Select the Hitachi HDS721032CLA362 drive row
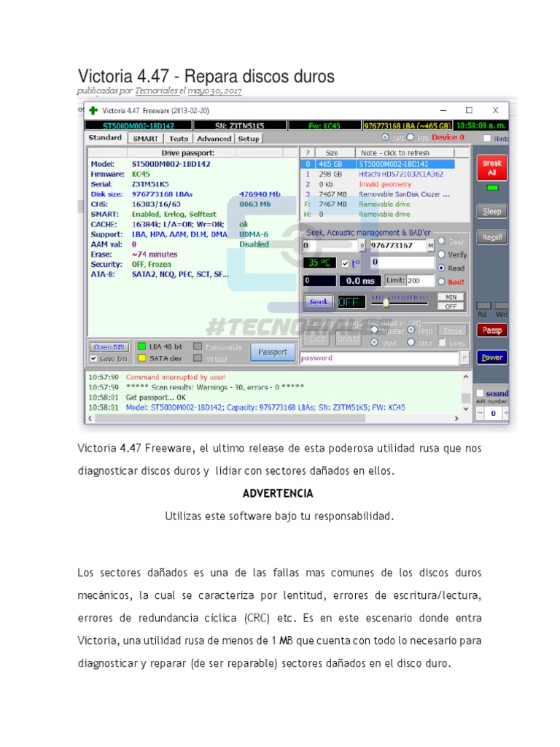560x747 pixels. point(377,174)
